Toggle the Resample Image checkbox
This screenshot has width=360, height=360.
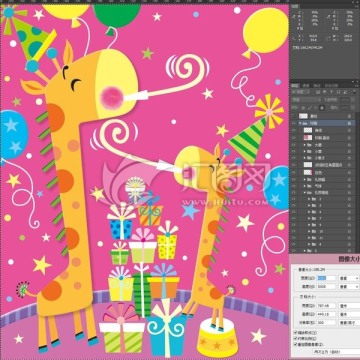295,344
